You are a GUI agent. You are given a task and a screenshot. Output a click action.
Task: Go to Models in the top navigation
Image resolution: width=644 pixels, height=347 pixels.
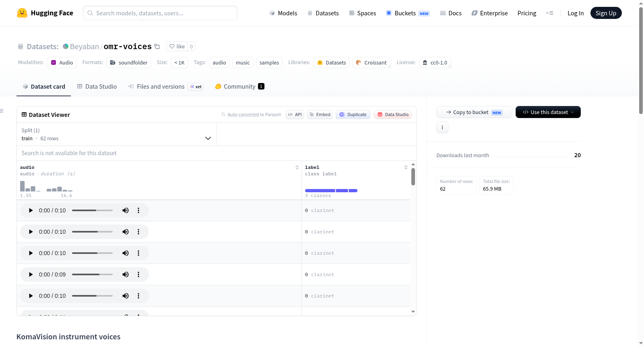tap(283, 13)
